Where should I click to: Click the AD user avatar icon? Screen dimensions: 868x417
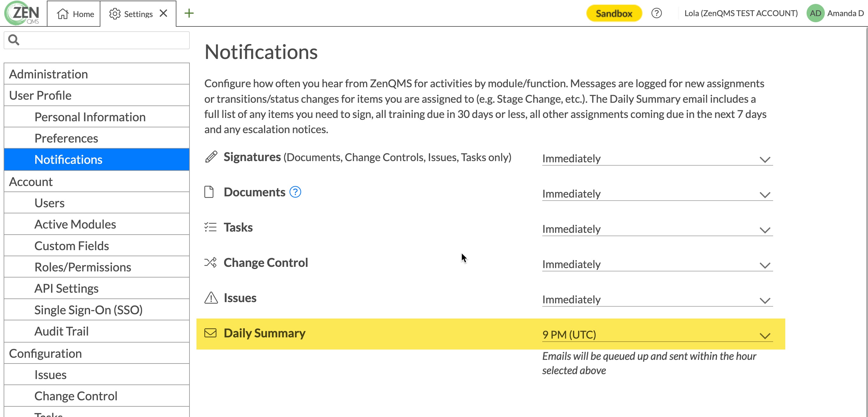[815, 13]
